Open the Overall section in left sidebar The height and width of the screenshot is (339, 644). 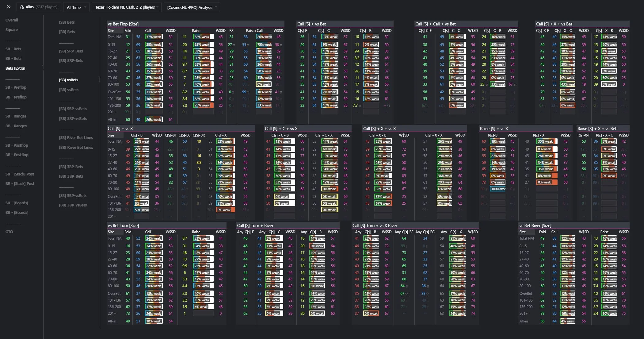pos(12,20)
